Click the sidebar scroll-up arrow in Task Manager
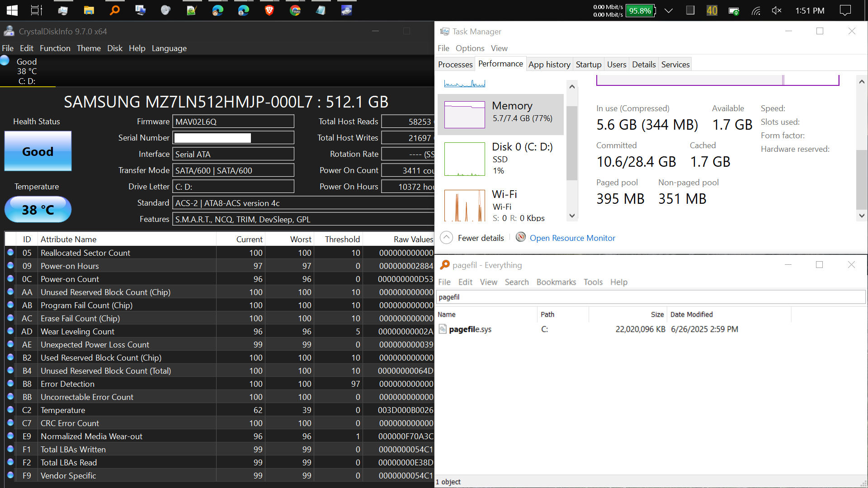Screen dimensions: 868x488 (572, 87)
